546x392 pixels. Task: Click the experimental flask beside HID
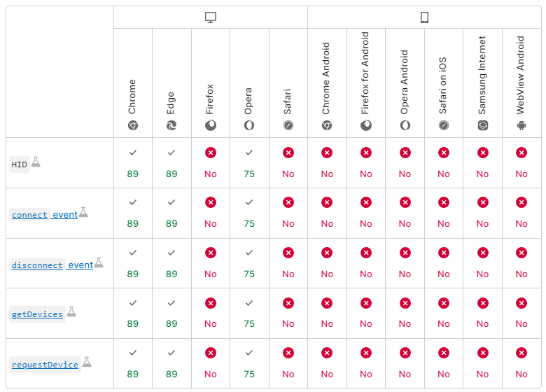[36, 162]
